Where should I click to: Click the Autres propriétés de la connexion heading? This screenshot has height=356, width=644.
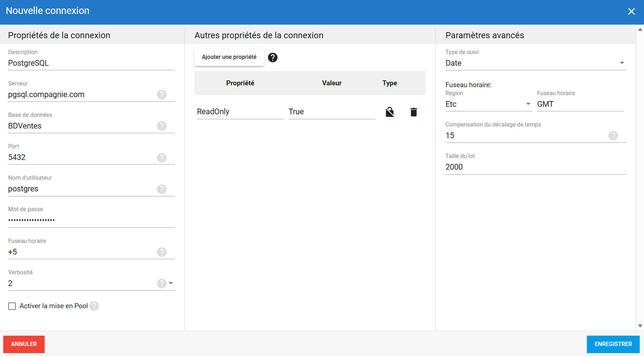(x=259, y=35)
